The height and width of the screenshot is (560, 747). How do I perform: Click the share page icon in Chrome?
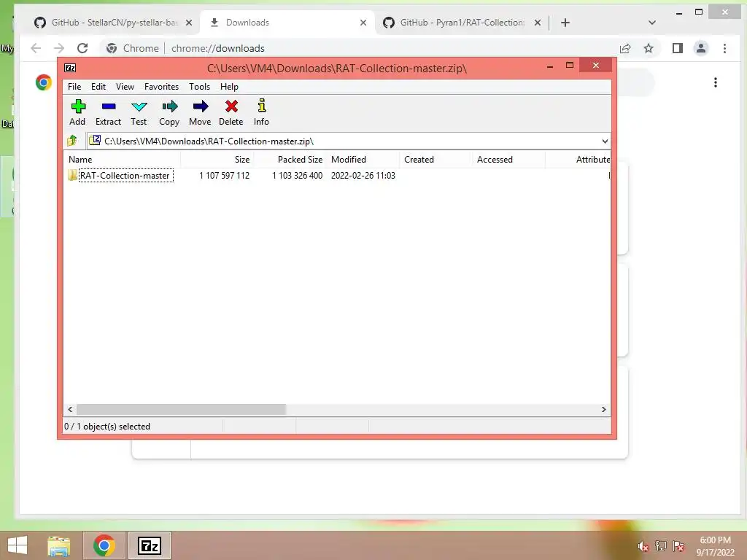pyautogui.click(x=625, y=48)
